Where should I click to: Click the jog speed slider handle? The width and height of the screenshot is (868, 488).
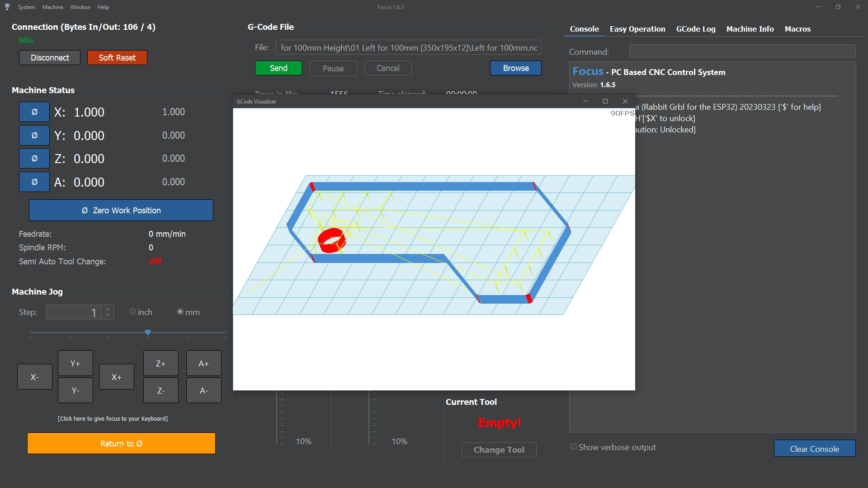pos(148,333)
